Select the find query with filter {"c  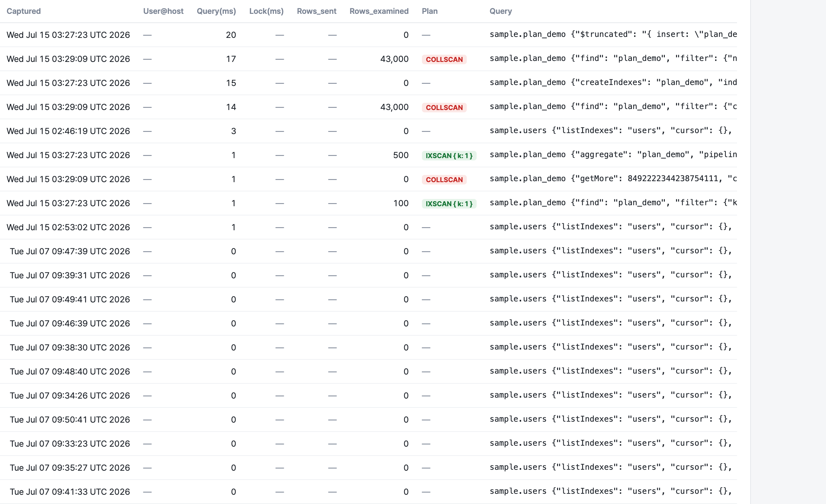click(613, 106)
